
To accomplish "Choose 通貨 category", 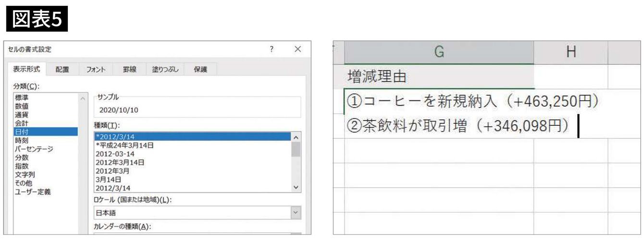I will [22, 114].
